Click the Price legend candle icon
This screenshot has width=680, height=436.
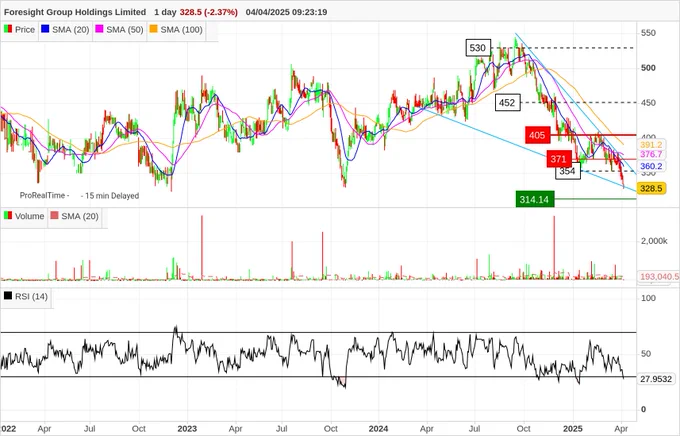[x=8, y=29]
